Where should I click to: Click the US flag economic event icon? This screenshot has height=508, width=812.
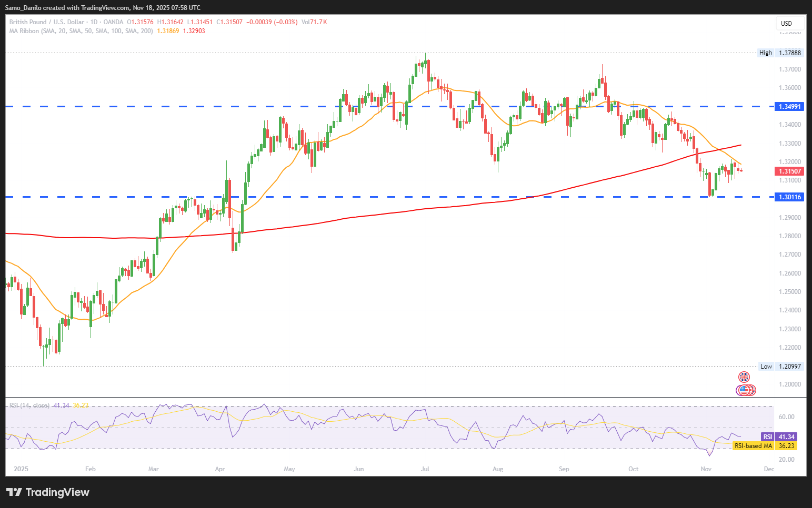point(744,390)
